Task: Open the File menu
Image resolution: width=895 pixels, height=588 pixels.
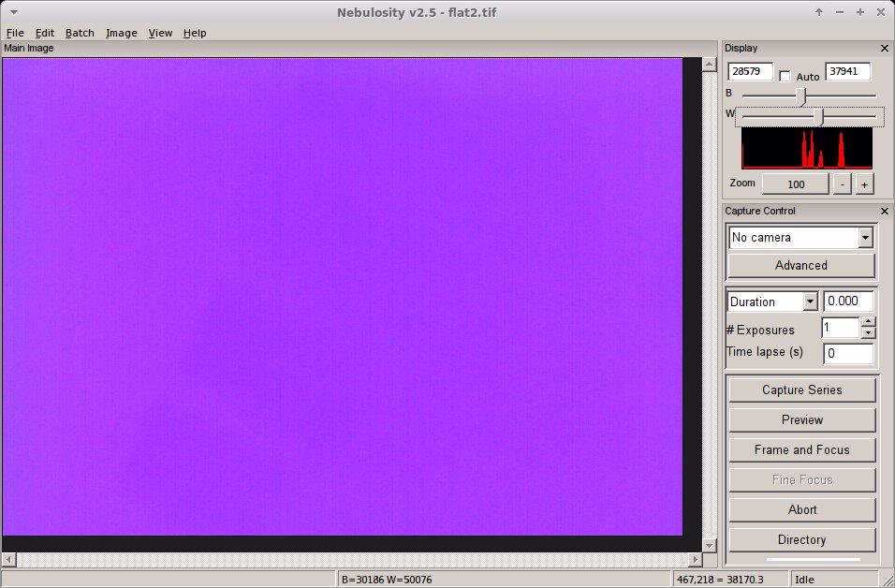Action: pyautogui.click(x=14, y=33)
